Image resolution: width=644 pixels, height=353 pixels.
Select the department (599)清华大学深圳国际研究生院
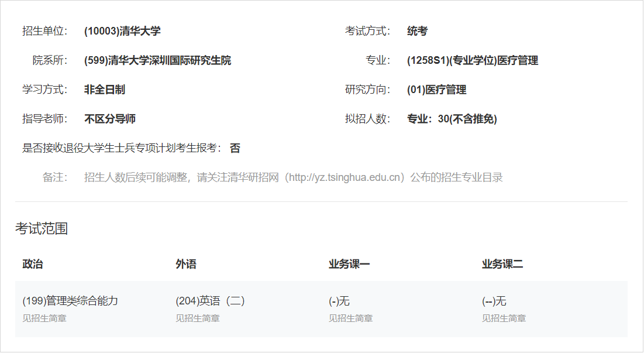[x=158, y=60]
